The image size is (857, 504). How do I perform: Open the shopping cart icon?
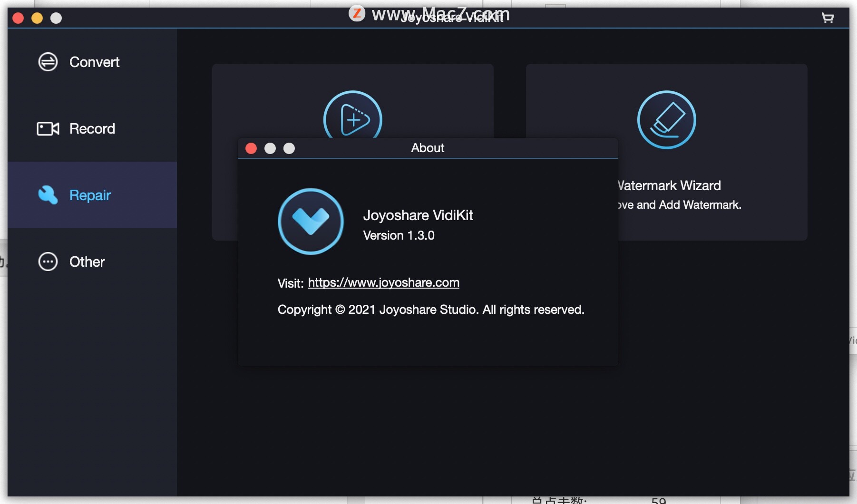(828, 18)
